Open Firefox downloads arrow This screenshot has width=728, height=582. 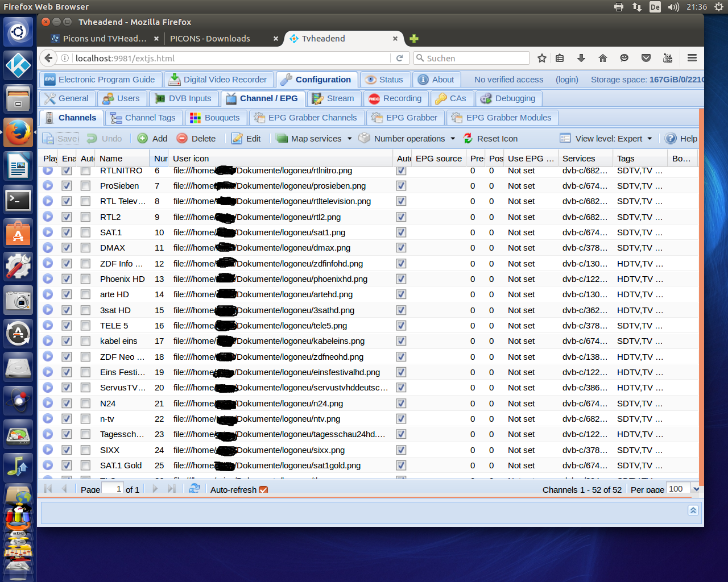[581, 58]
